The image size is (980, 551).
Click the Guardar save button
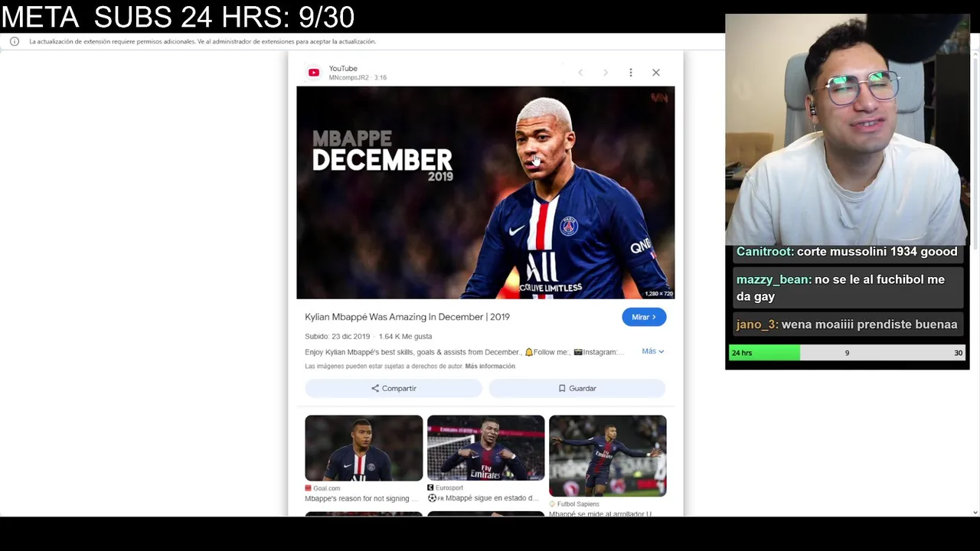577,388
